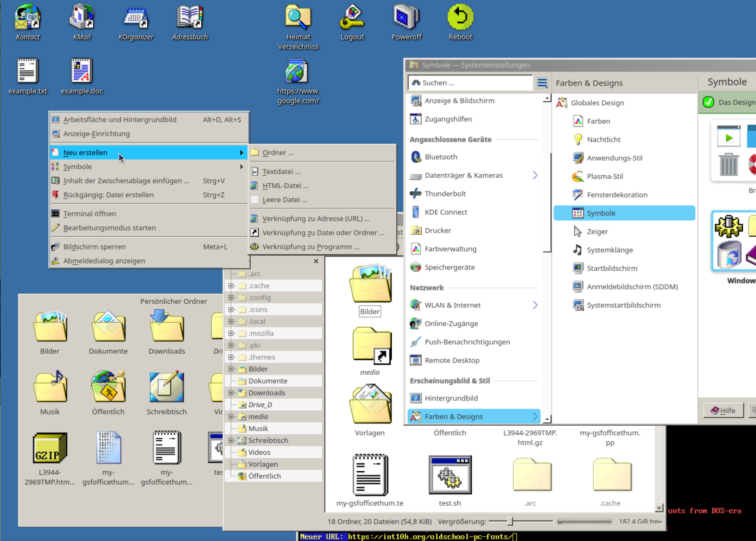
Task: Open Musik folder in Persönlicher Ordner
Action: tap(50, 392)
